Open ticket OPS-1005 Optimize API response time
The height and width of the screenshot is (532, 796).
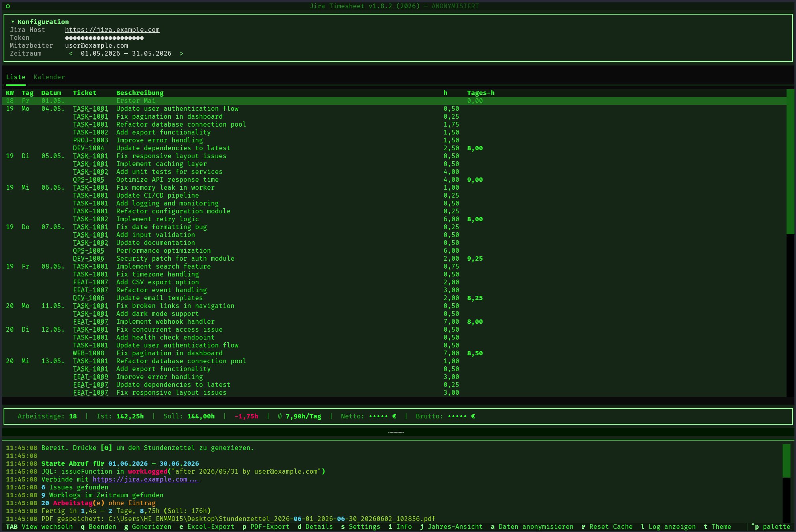(x=89, y=179)
